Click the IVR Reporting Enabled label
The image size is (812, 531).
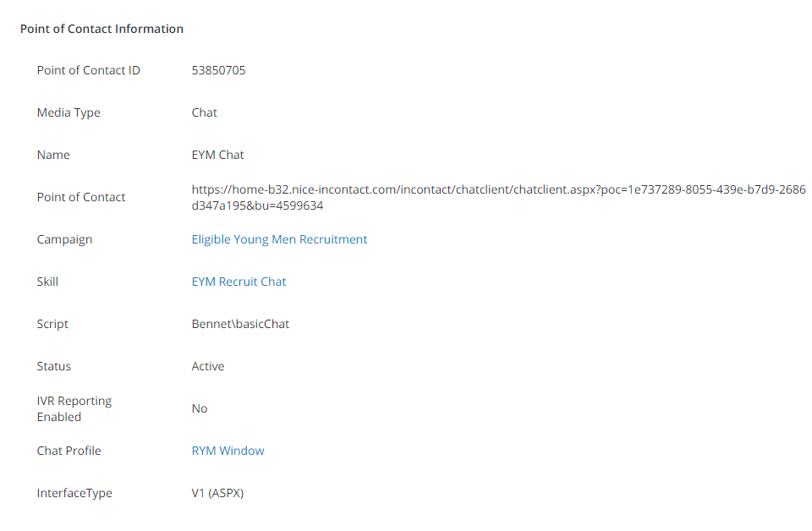tap(74, 409)
